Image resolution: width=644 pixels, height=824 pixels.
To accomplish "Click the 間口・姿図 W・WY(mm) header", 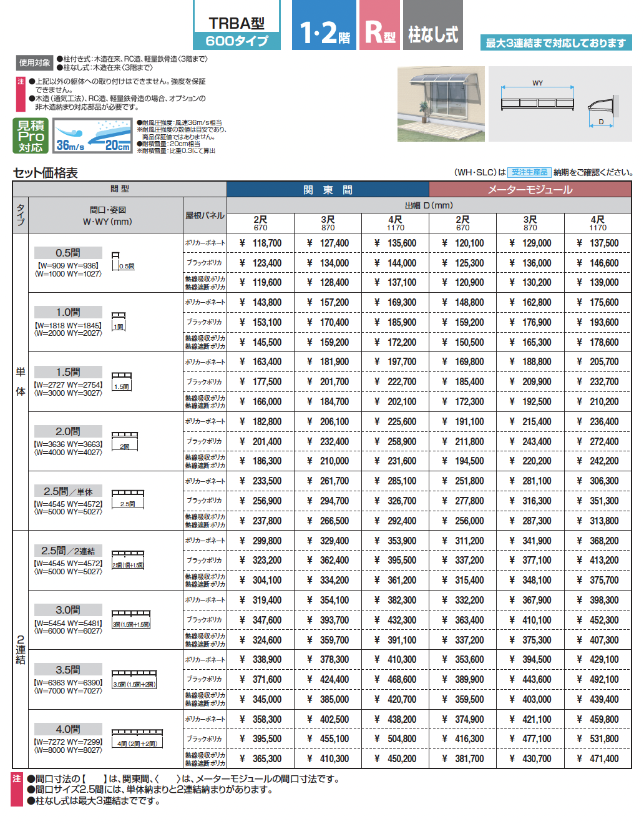I will click(106, 215).
